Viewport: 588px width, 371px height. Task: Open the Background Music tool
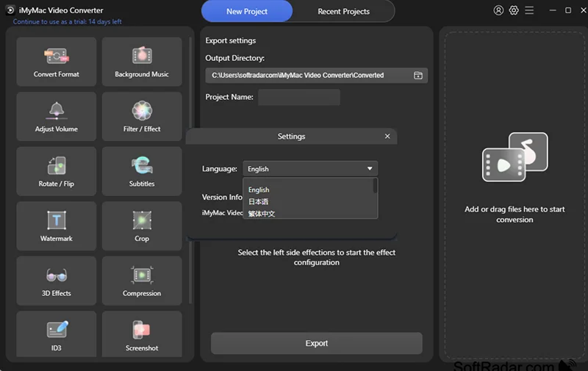[x=142, y=62]
